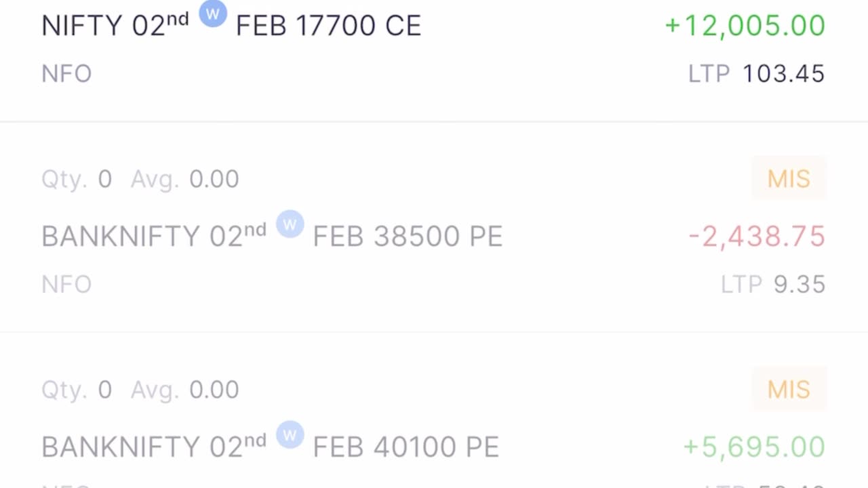Screen dimensions: 868x488
Task: Tap the 'W' badge on BANKNIFTY 40100 PE
Action: tap(290, 435)
